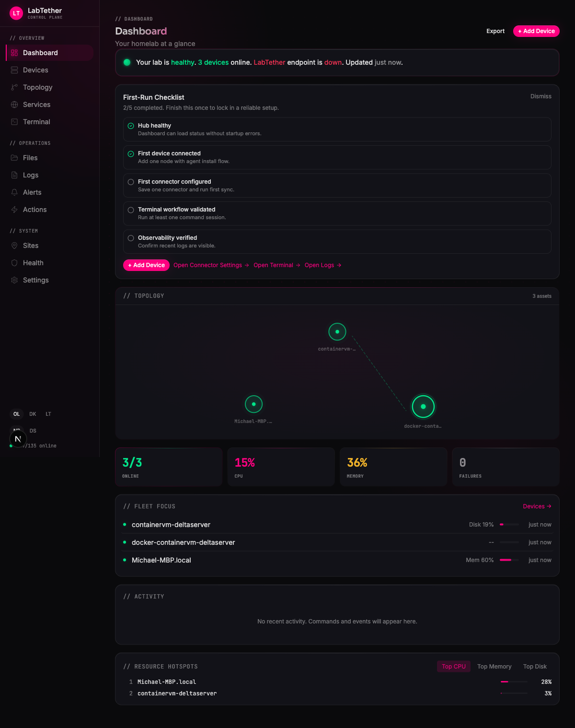Click the First device connected checkmark
Viewport: 575px width, 728px height.
tap(131, 154)
